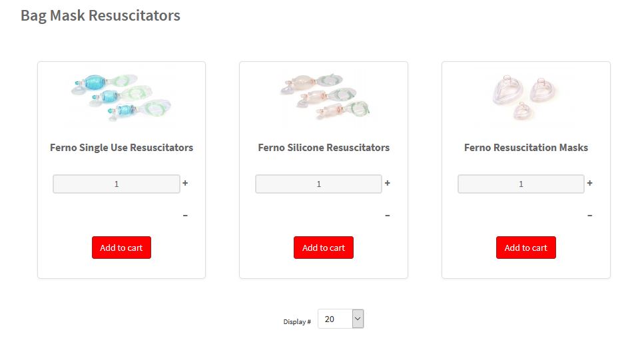Focus quantity field for Silicone Resuscitators
Image resolution: width=644 pixels, height=354 pixels.
point(319,184)
